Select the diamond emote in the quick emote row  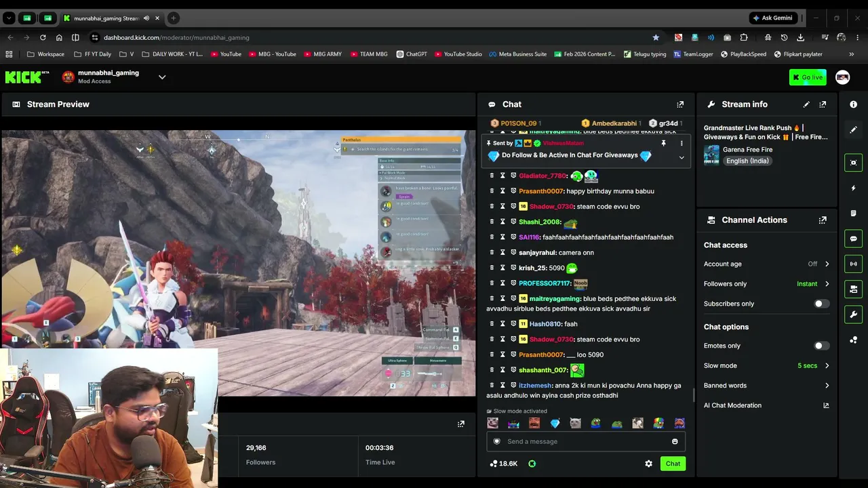[x=555, y=424]
